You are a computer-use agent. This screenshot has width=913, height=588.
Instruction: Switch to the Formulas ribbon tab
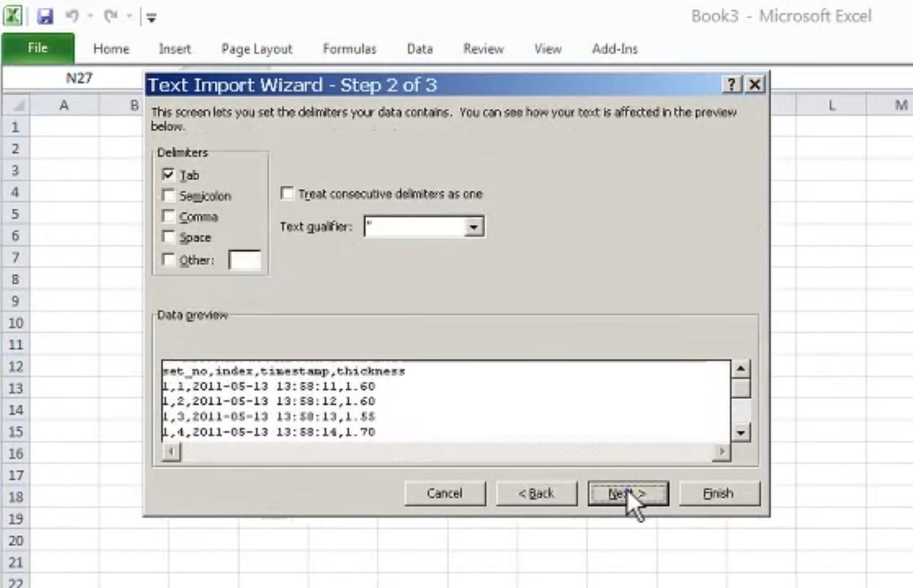point(349,49)
